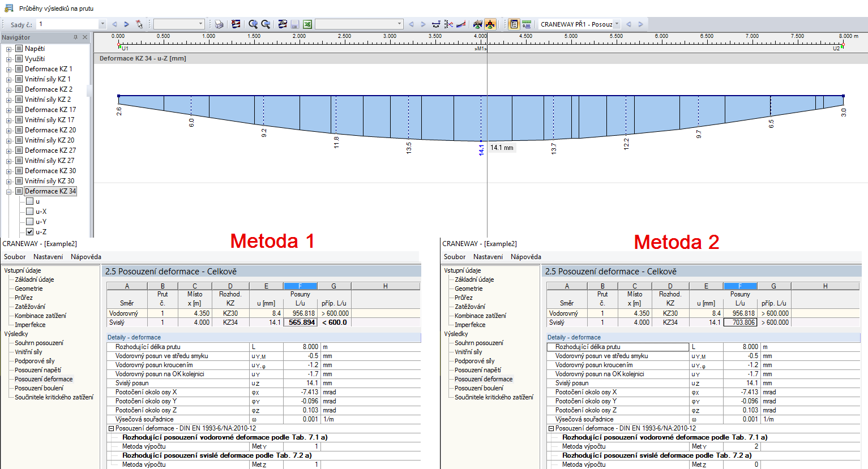
Task: Click the Navigátor vertical scrollbar thumb
Action: pos(88,91)
